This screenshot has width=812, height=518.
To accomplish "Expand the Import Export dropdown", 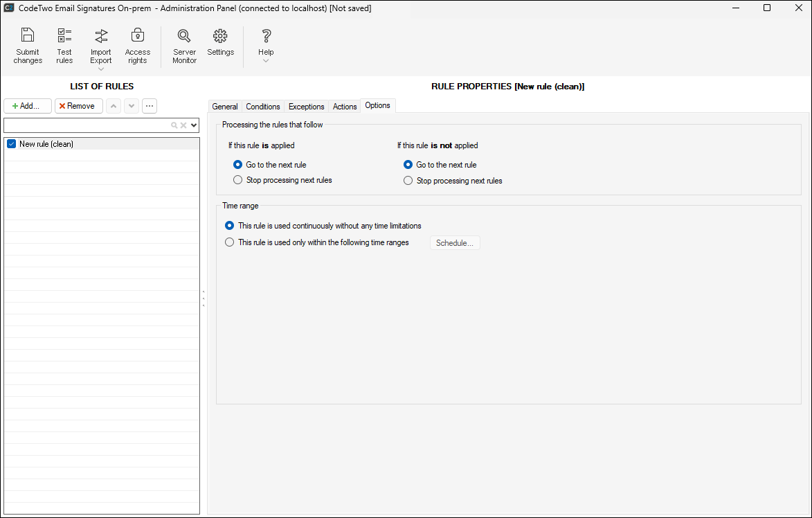I will tap(101, 69).
